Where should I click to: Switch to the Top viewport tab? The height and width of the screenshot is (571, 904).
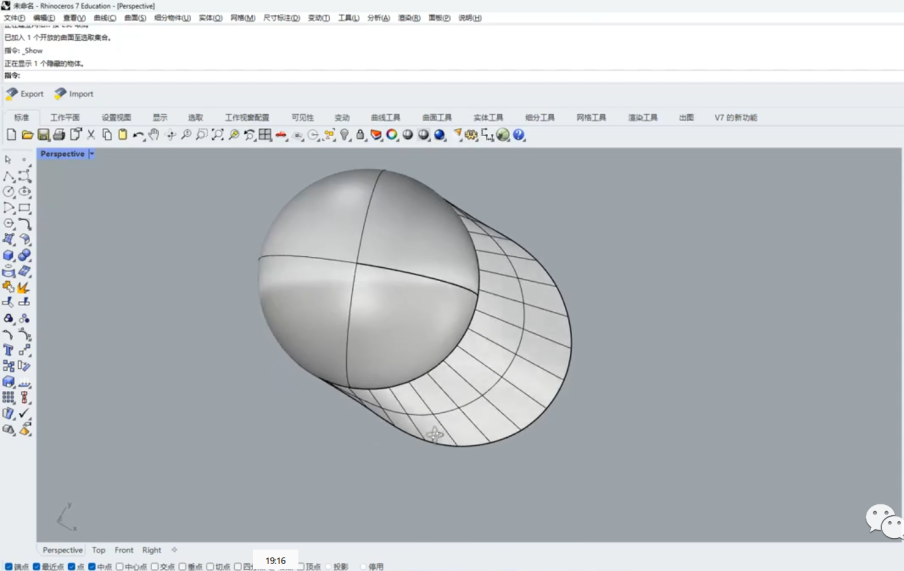pos(98,550)
